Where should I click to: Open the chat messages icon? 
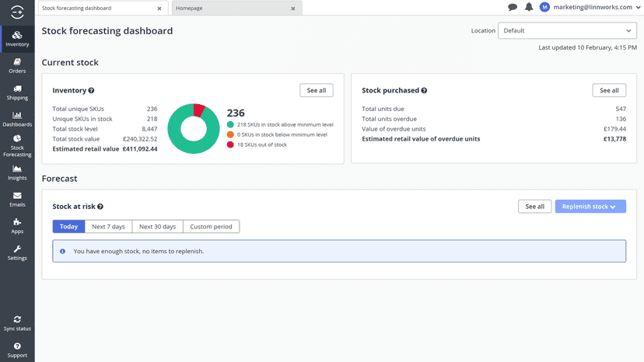tap(512, 7)
